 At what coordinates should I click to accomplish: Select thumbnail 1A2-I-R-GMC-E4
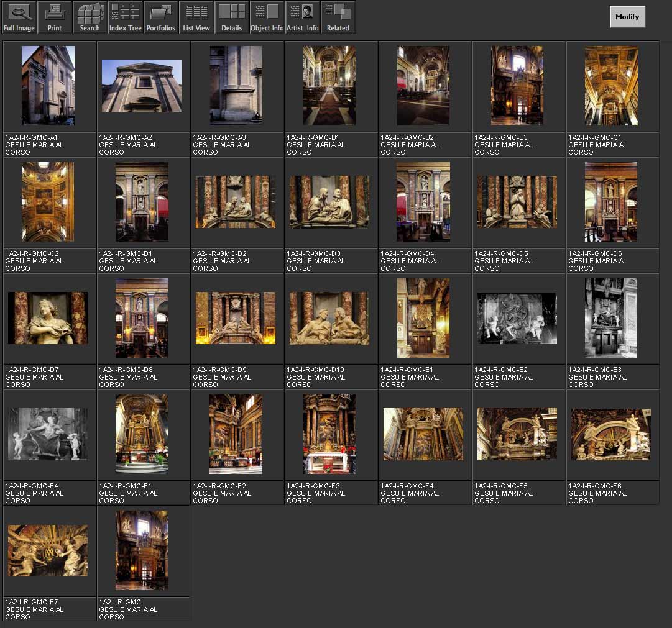click(x=48, y=434)
